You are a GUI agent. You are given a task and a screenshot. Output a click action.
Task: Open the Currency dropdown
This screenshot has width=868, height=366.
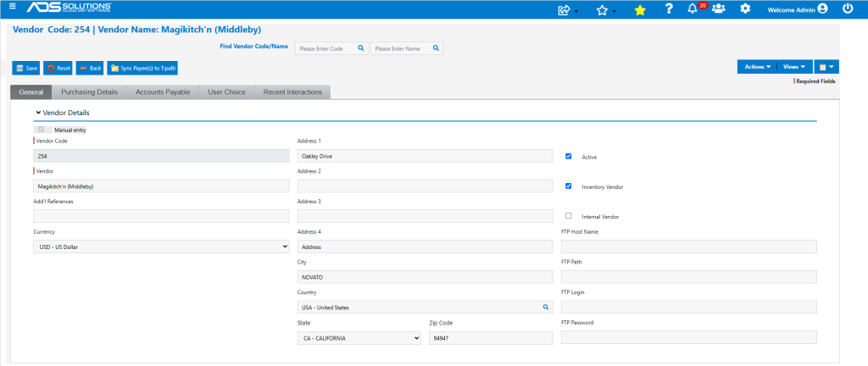click(x=161, y=247)
